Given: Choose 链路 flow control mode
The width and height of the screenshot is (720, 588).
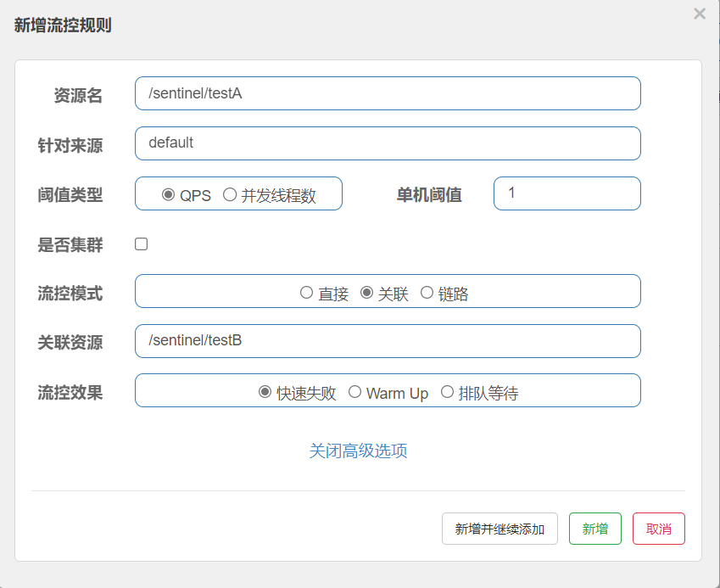Looking at the screenshot, I should point(427,293).
